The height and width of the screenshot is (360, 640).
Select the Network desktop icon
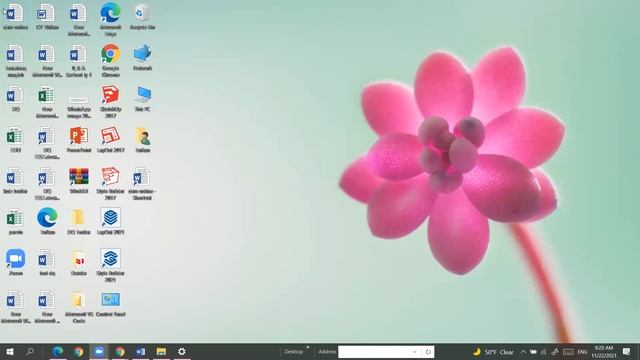click(x=142, y=58)
